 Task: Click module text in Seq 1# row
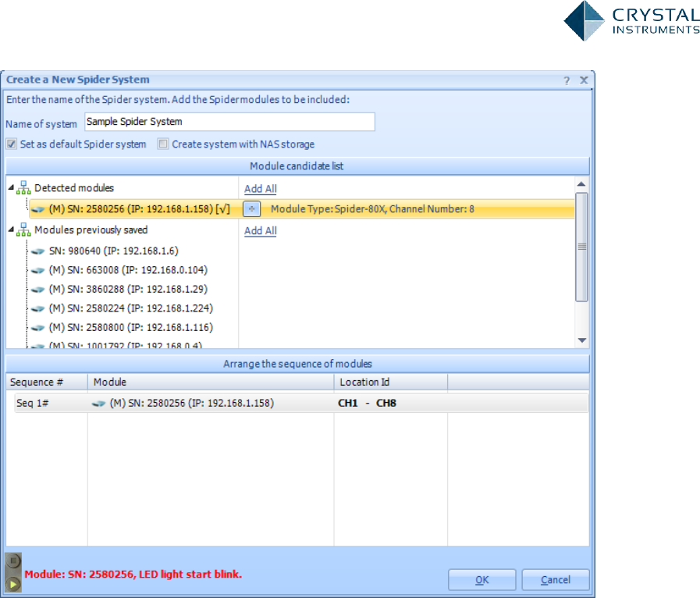(x=192, y=404)
